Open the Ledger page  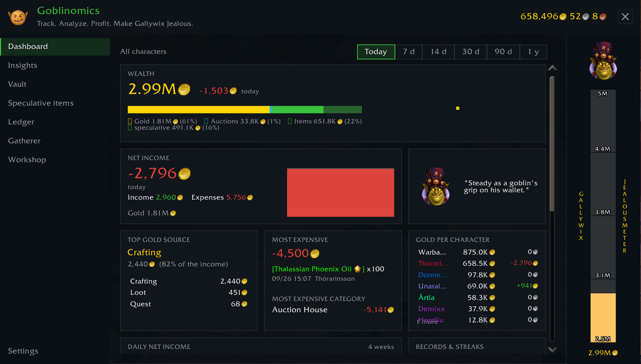(55, 122)
